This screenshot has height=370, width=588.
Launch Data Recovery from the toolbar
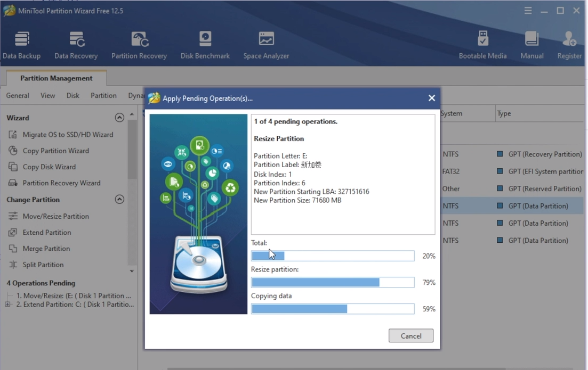tap(76, 45)
